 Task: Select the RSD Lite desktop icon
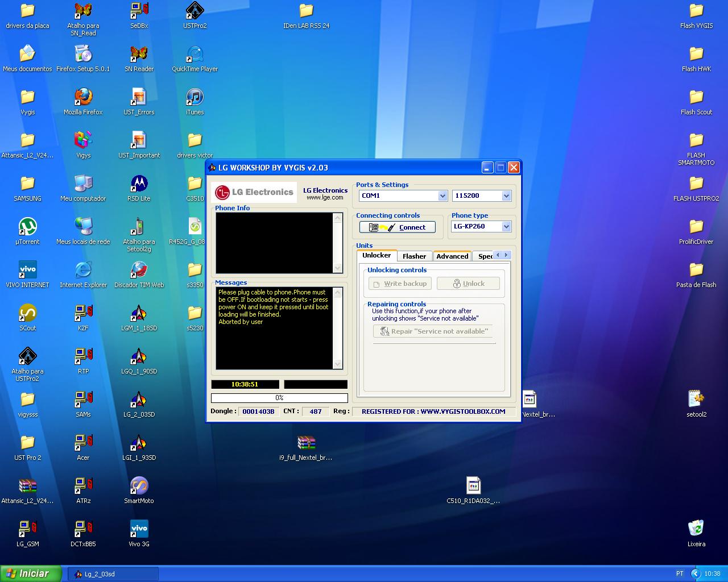click(x=139, y=188)
